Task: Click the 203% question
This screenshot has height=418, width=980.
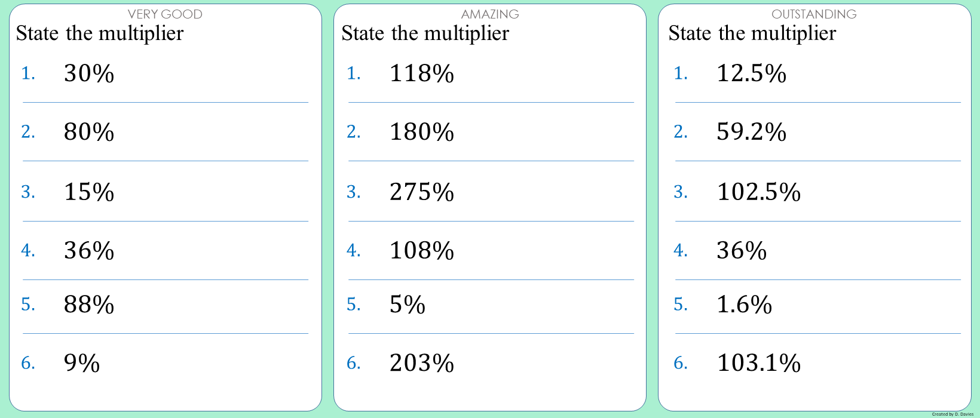Action: 422,363
